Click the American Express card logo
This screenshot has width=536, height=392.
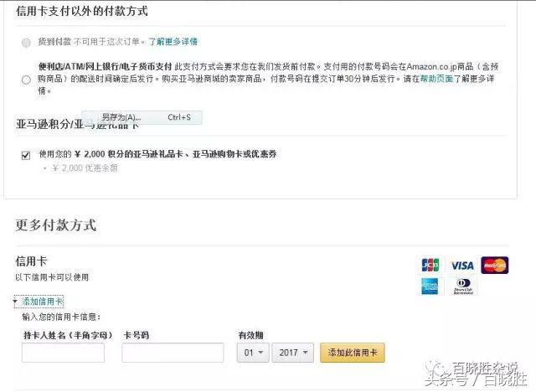pos(430,286)
